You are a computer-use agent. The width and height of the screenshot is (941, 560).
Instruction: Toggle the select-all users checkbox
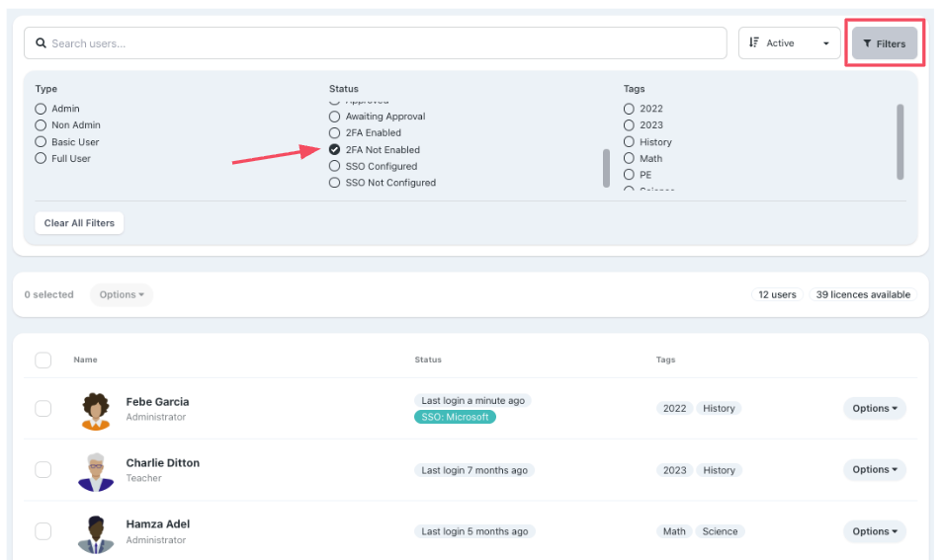(x=43, y=360)
